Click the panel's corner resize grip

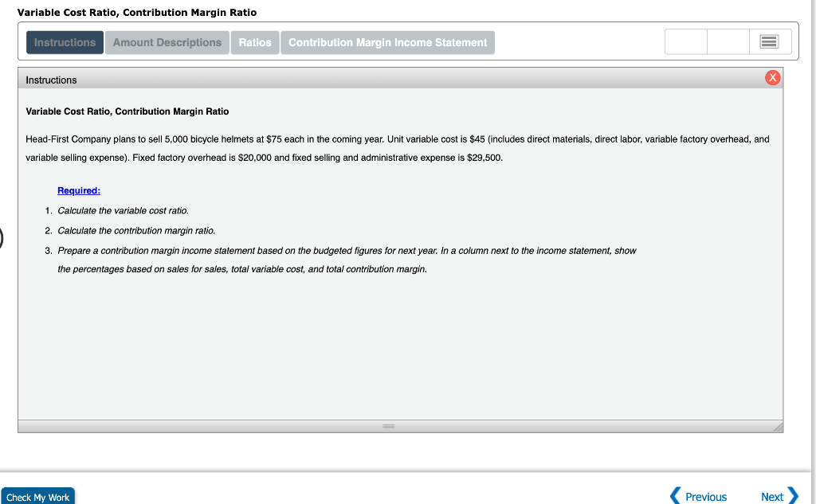[x=778, y=427]
